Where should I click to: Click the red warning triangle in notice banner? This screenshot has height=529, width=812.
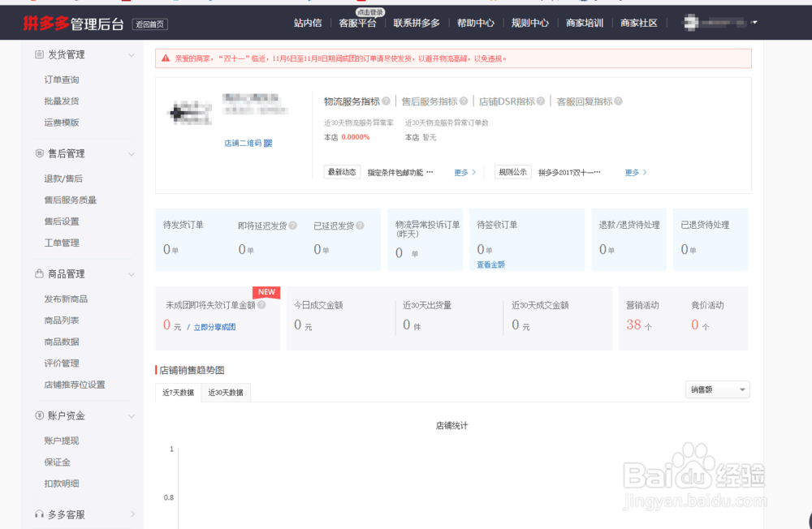point(166,58)
